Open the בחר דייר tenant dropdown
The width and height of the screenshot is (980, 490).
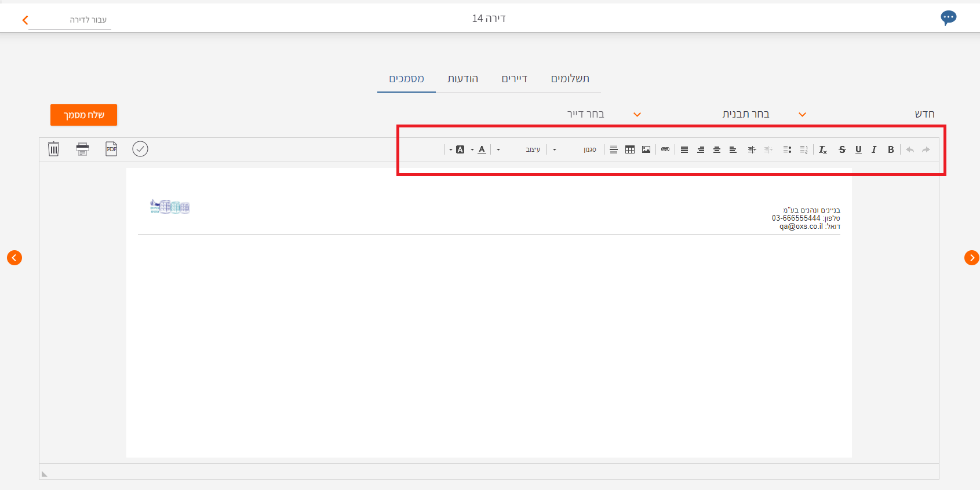coord(603,114)
